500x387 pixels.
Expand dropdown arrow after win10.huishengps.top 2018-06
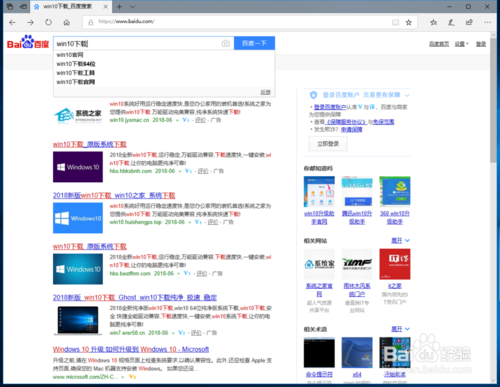[189, 222]
